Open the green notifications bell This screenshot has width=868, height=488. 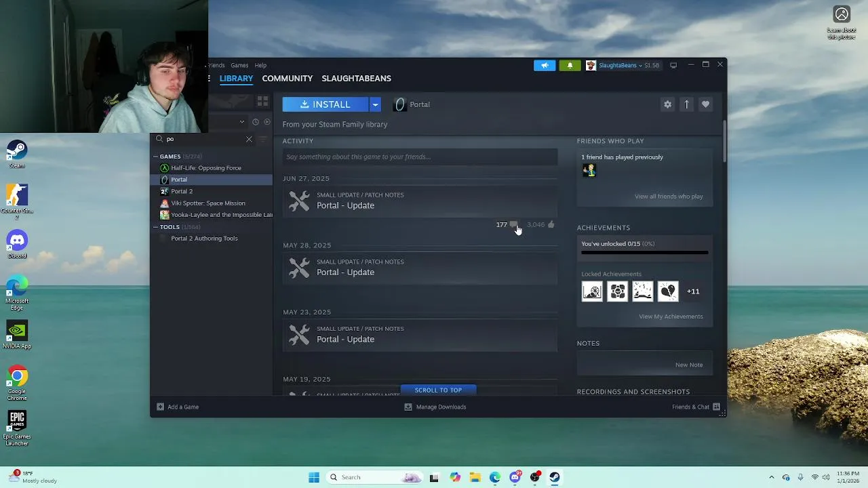tap(570, 65)
